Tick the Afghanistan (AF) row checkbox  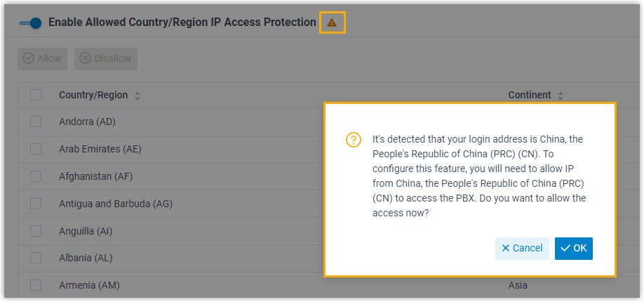pos(36,176)
